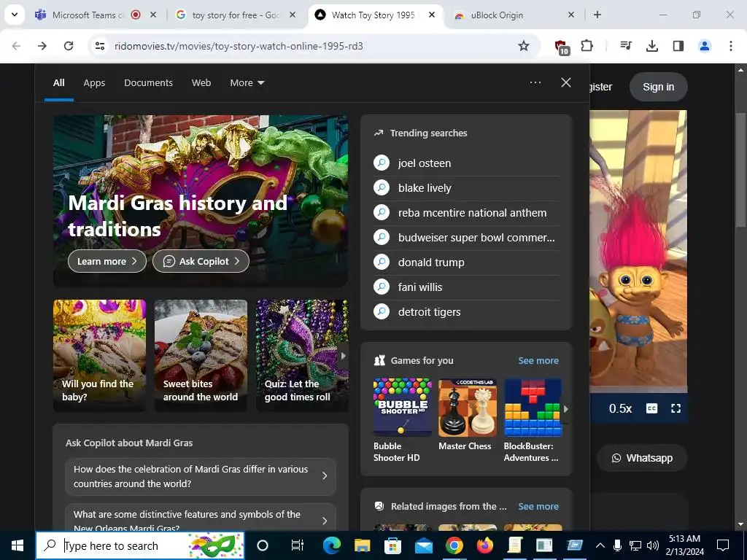Close the Windows search panel

click(x=566, y=82)
